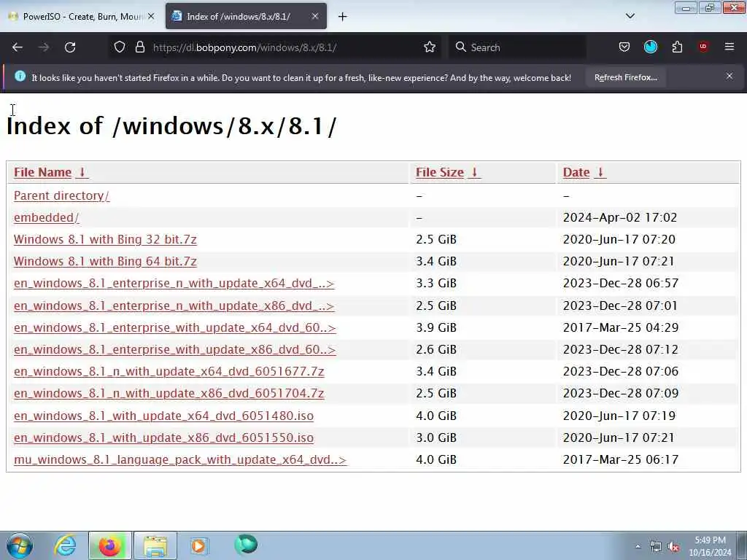This screenshot has height=560, width=747.
Task: Download enterprise_with_update x86 dvd file
Action: tap(175, 349)
